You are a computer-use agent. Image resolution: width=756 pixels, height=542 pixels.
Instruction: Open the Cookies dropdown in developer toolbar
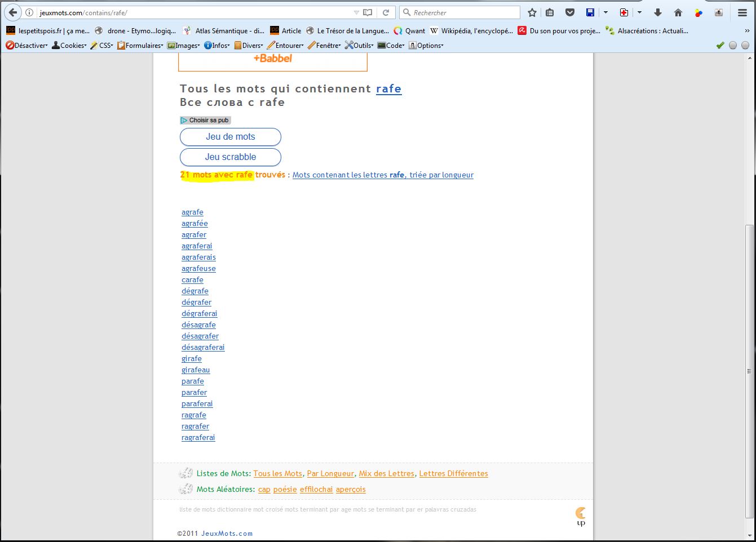(x=69, y=45)
